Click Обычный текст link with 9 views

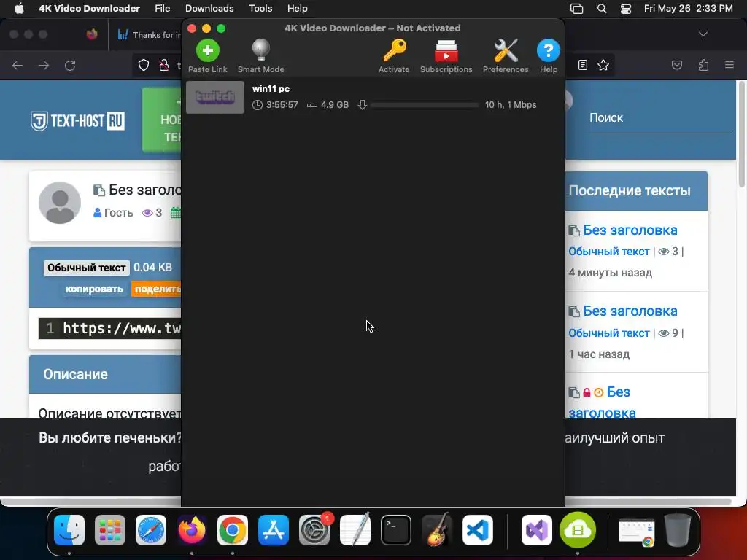point(609,332)
